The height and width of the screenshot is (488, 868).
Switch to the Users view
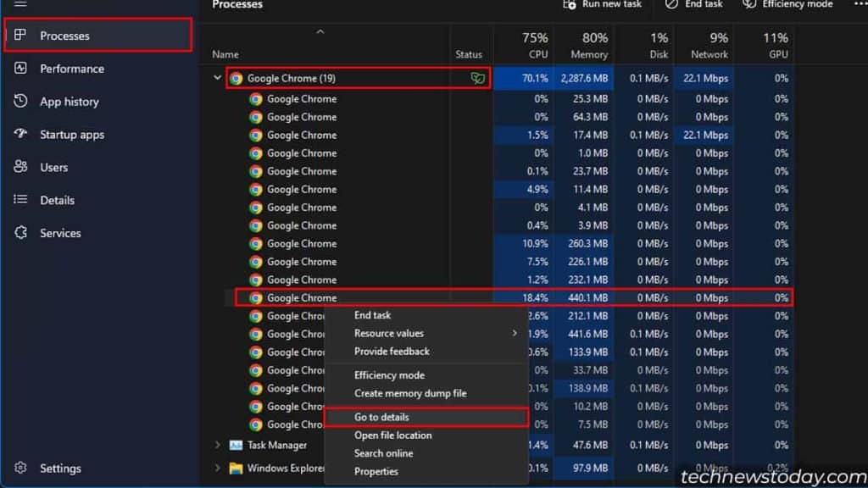(x=53, y=167)
